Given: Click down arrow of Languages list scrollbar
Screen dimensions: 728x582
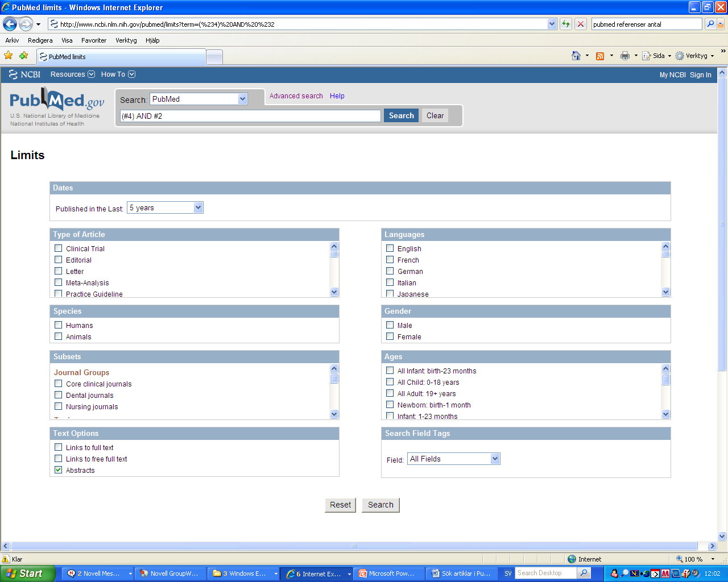Looking at the screenshot, I should 665,292.
